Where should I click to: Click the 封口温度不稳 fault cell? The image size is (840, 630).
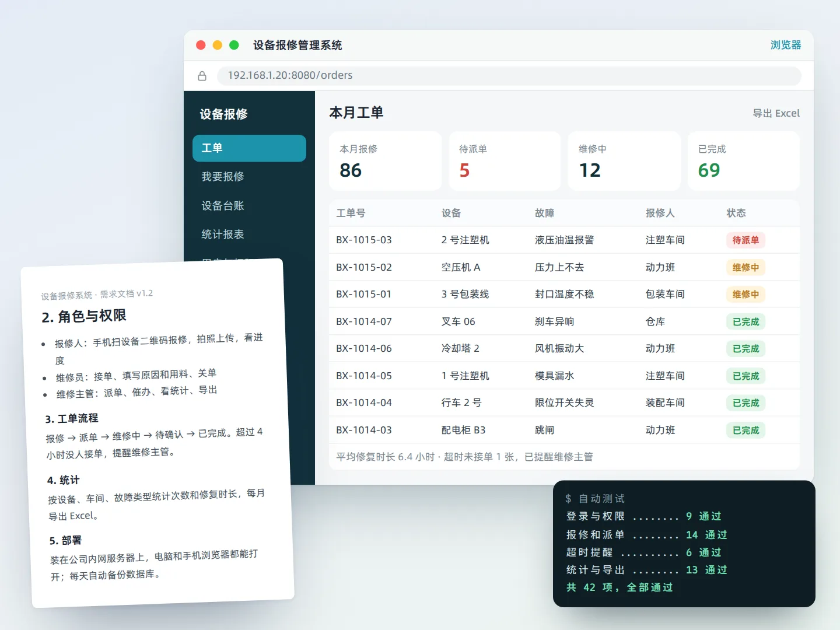coord(564,294)
